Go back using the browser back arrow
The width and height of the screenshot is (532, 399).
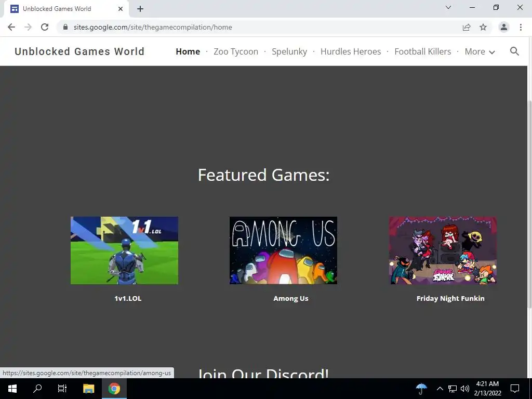click(x=11, y=27)
